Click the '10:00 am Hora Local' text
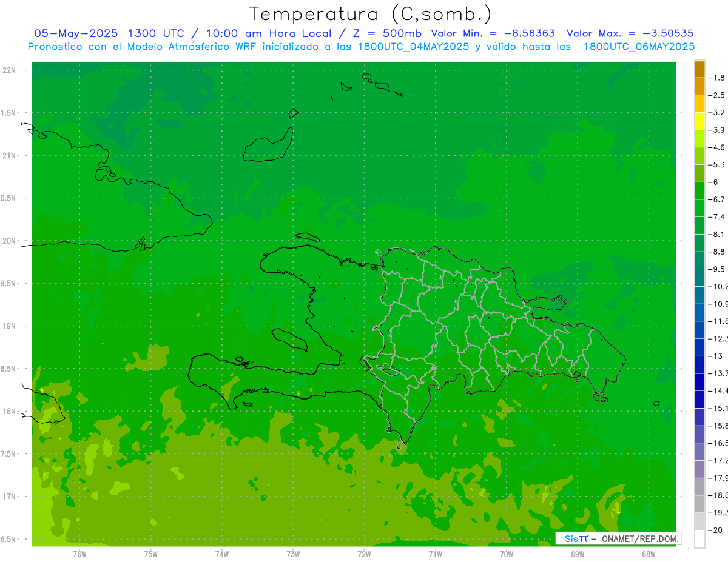The width and height of the screenshot is (728, 562). click(x=271, y=33)
